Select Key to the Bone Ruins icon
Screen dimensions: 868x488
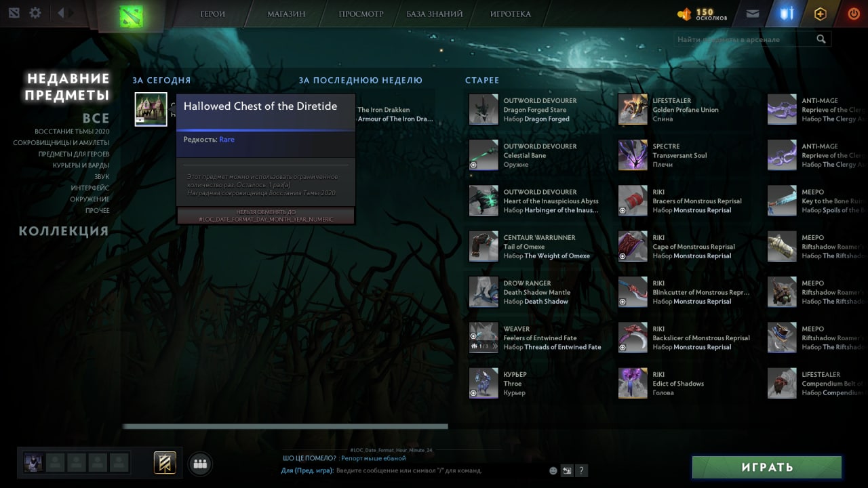(782, 201)
